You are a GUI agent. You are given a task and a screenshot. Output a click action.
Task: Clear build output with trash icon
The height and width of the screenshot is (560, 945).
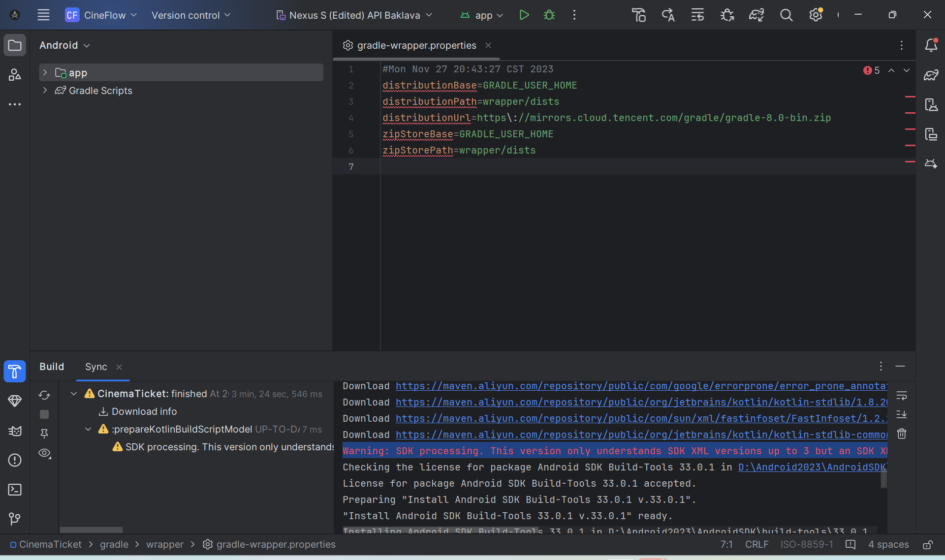[901, 434]
